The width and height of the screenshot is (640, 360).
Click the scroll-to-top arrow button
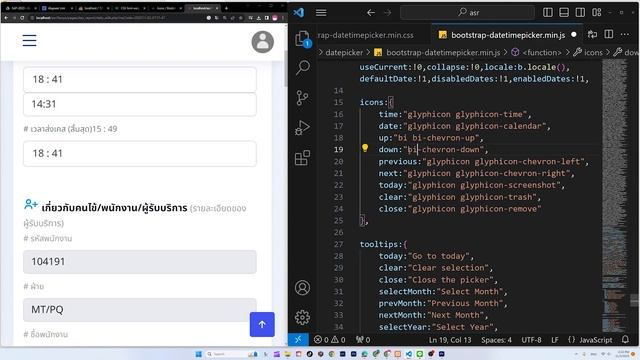262,324
